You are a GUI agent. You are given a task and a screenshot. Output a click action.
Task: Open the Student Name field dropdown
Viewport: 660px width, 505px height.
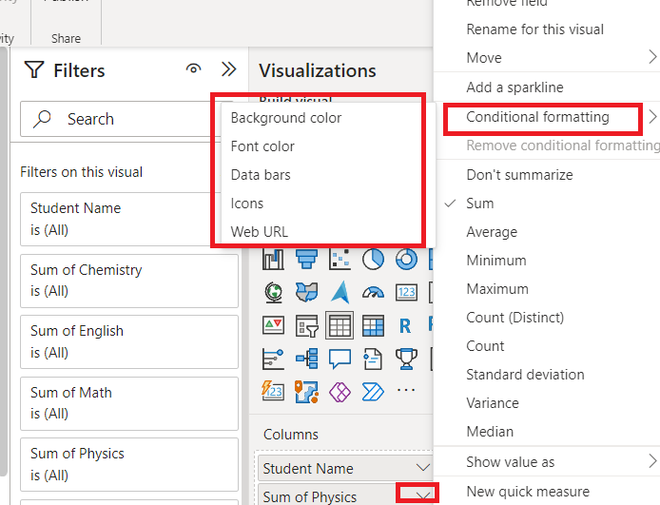[423, 468]
